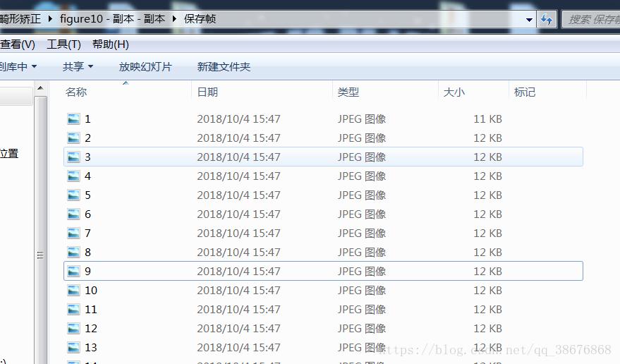
Task: Click the JPEG icon of file 12
Action: pos(73,329)
